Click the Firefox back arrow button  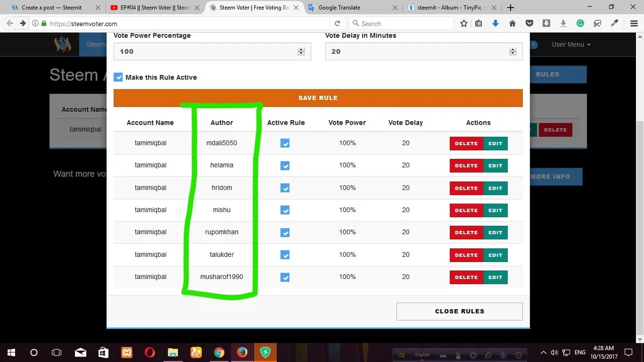tap(10, 24)
